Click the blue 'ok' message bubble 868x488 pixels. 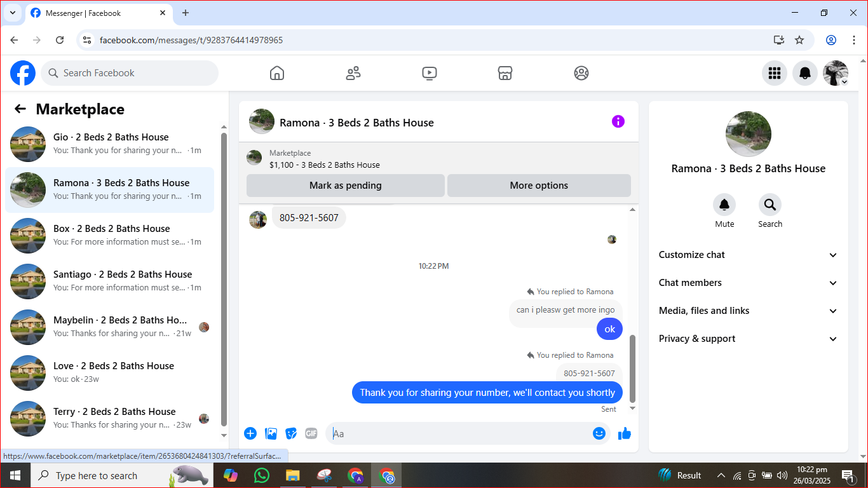click(610, 329)
